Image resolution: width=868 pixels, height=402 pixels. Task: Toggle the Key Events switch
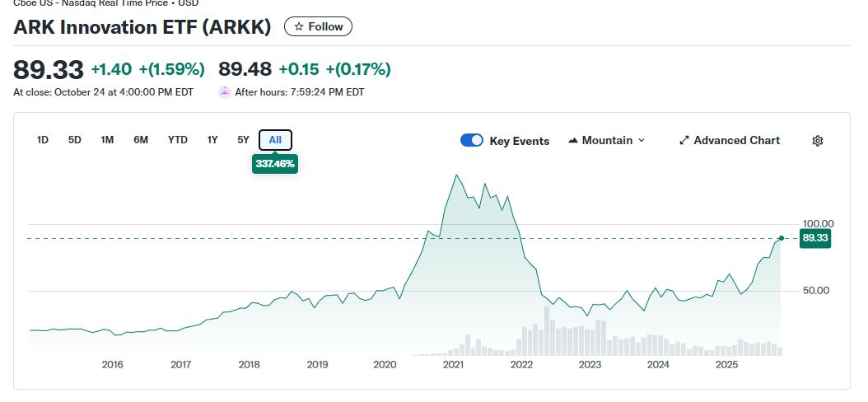pos(472,141)
